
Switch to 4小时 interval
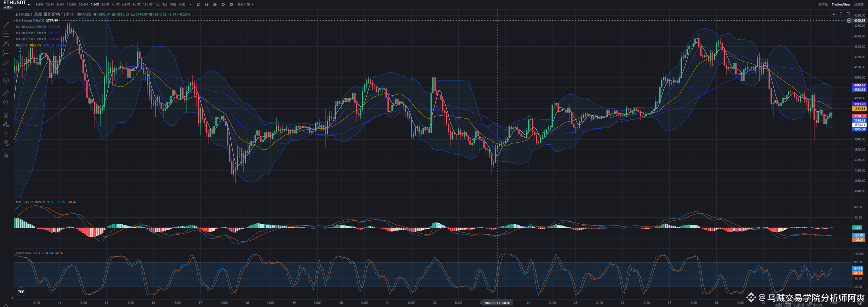(x=116, y=4)
